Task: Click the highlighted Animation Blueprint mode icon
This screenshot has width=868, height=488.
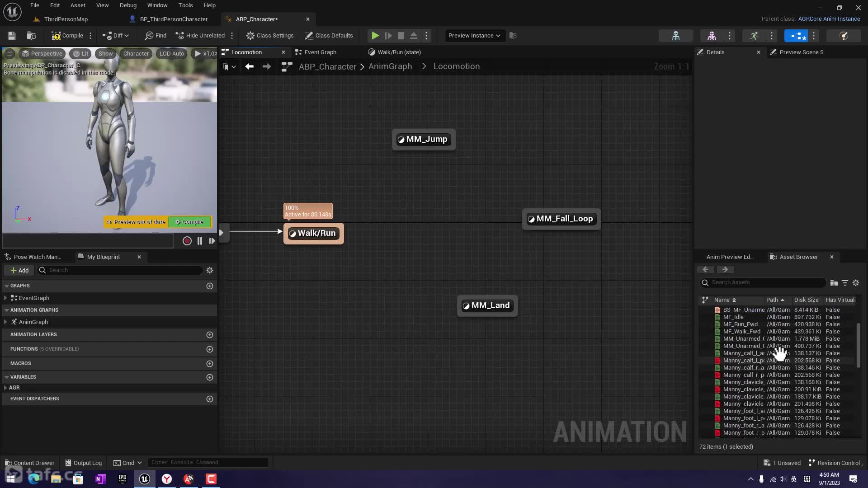Action: tap(796, 36)
